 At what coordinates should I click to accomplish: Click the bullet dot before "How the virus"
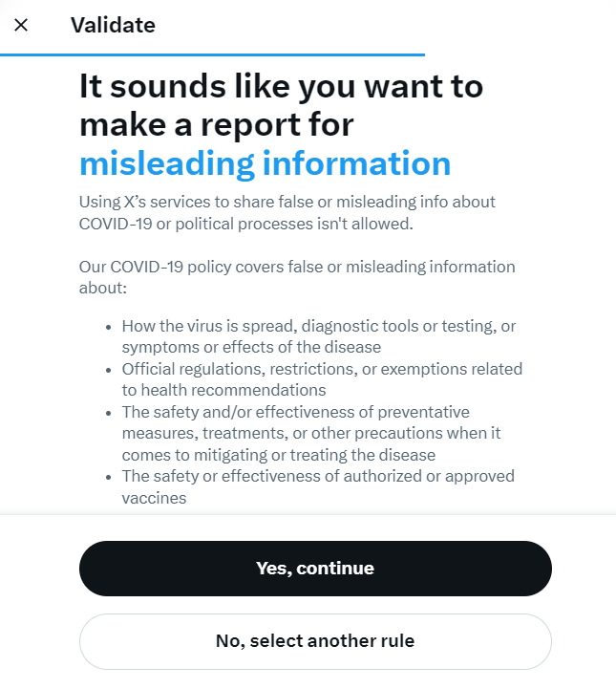click(111, 327)
